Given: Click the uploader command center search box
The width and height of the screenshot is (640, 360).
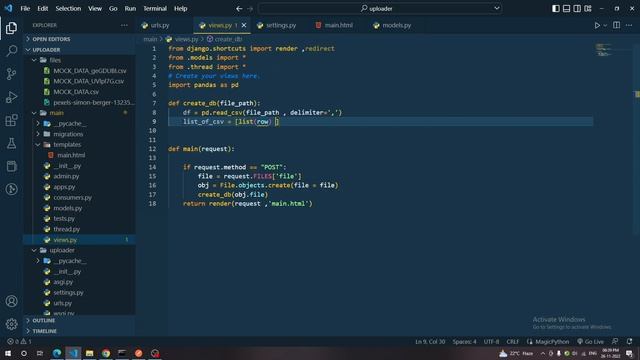Looking at the screenshot, I should 380,8.
